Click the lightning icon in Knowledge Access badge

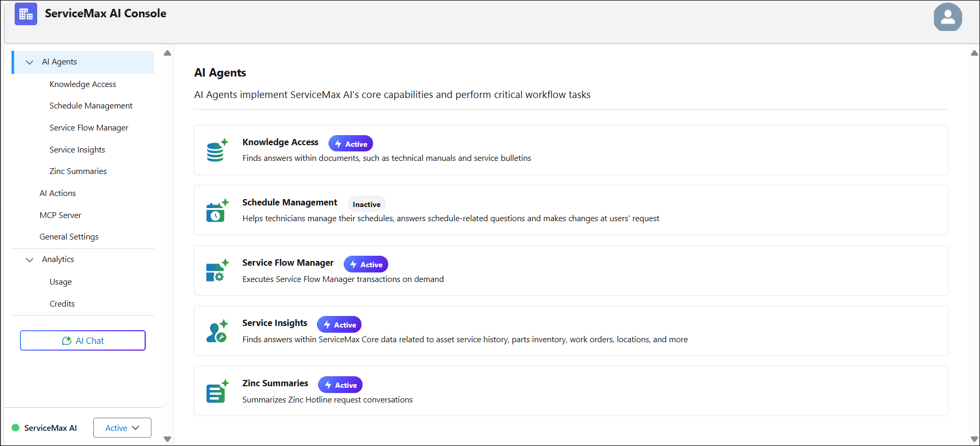[338, 144]
